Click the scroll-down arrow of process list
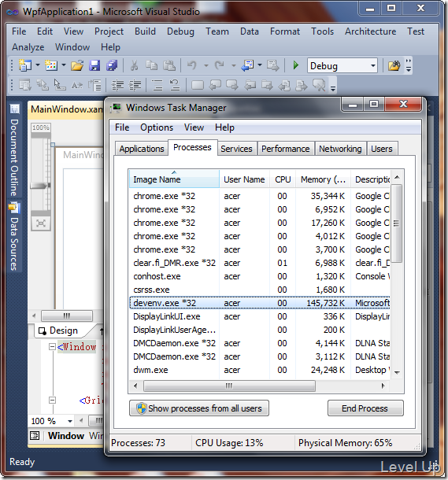448x480 pixels. coord(397,373)
